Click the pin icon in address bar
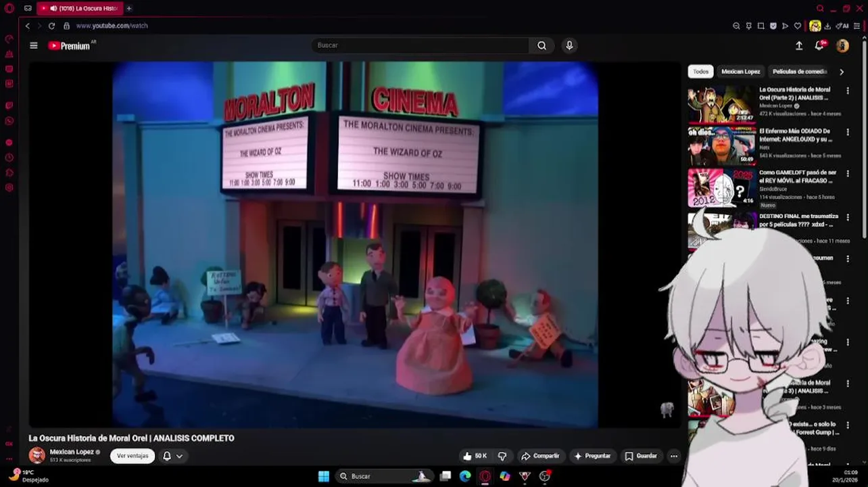Screen dimensions: 868x487 tap(748, 26)
